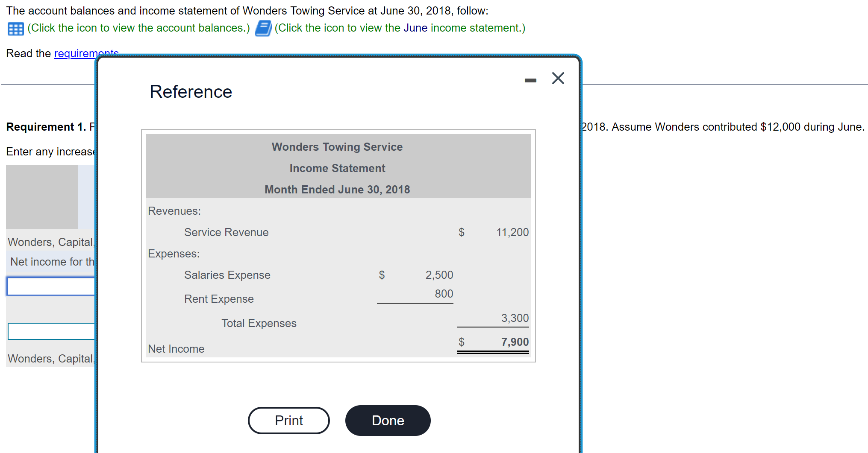Select the Service Revenue amount of 11,200
Viewport: 868px width, 453px height.
click(x=512, y=232)
